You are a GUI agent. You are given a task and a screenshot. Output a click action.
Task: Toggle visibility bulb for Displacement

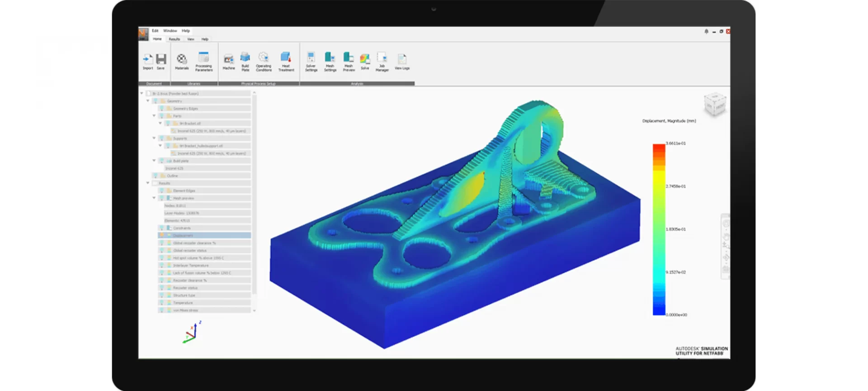pyautogui.click(x=162, y=235)
